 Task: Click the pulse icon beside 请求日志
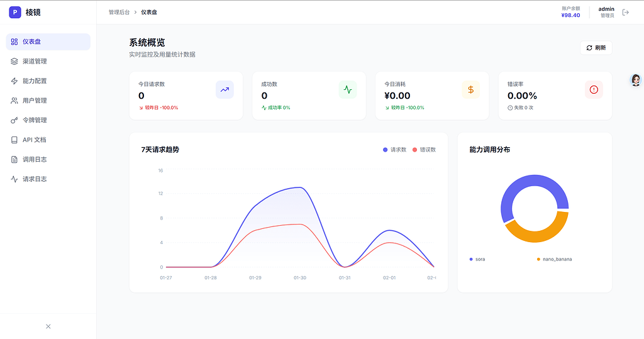point(14,179)
